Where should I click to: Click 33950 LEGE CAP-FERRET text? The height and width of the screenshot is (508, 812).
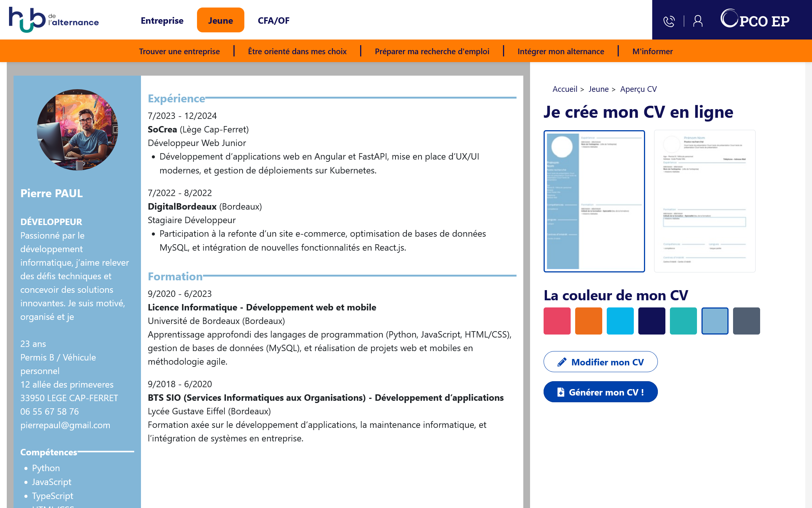pos(69,398)
